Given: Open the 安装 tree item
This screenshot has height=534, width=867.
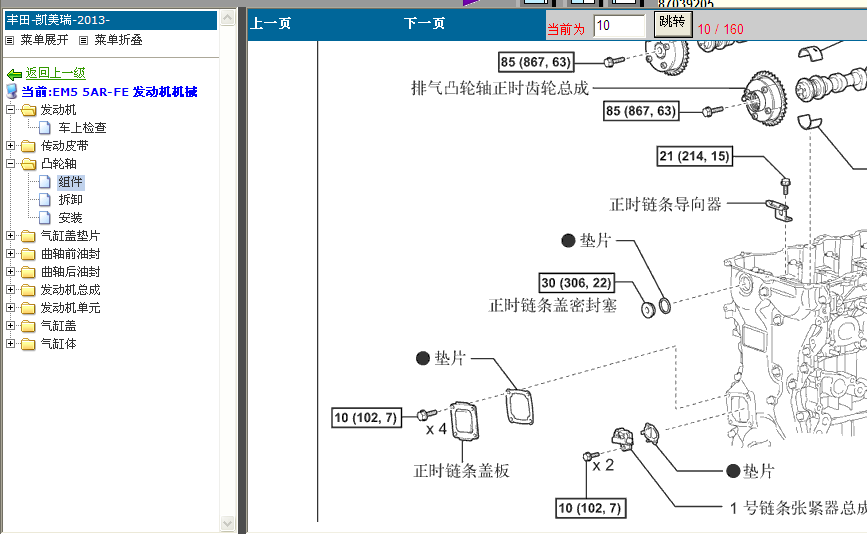Looking at the screenshot, I should coord(70,218).
